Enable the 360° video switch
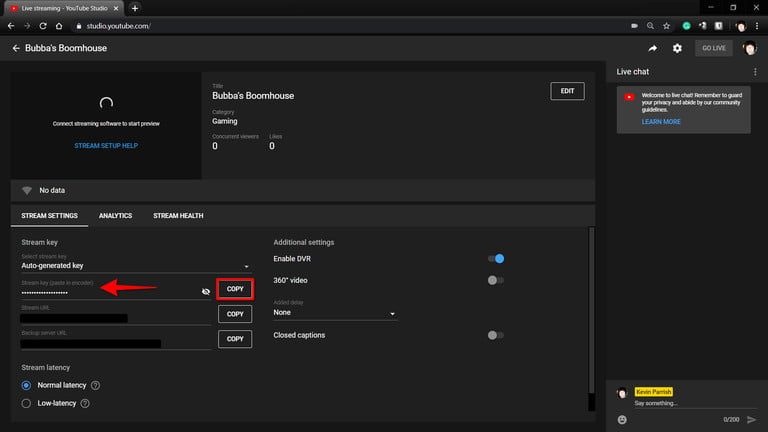The image size is (768, 432). pos(496,280)
